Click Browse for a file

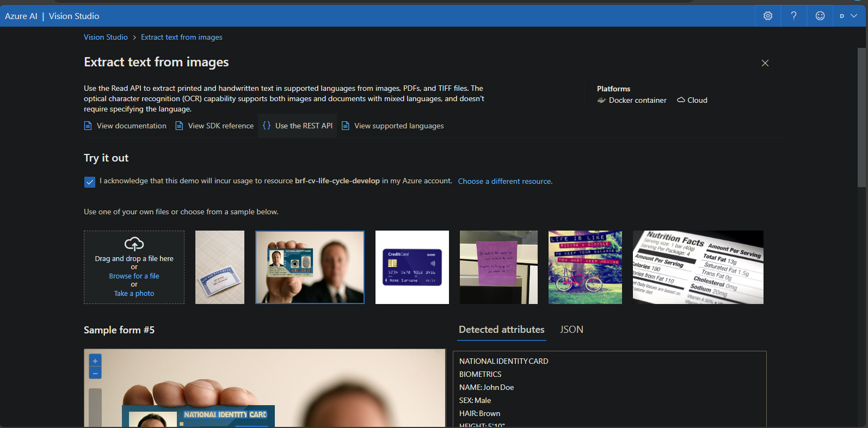click(134, 276)
